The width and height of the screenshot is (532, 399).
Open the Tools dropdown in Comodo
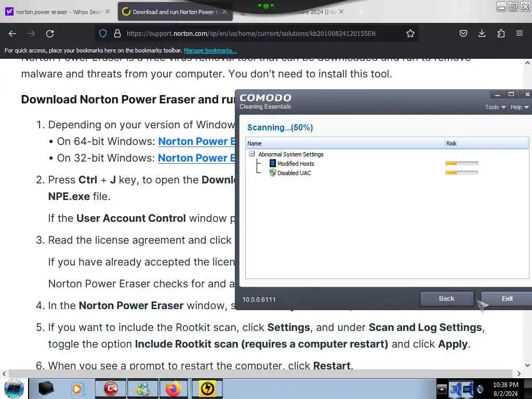495,107
